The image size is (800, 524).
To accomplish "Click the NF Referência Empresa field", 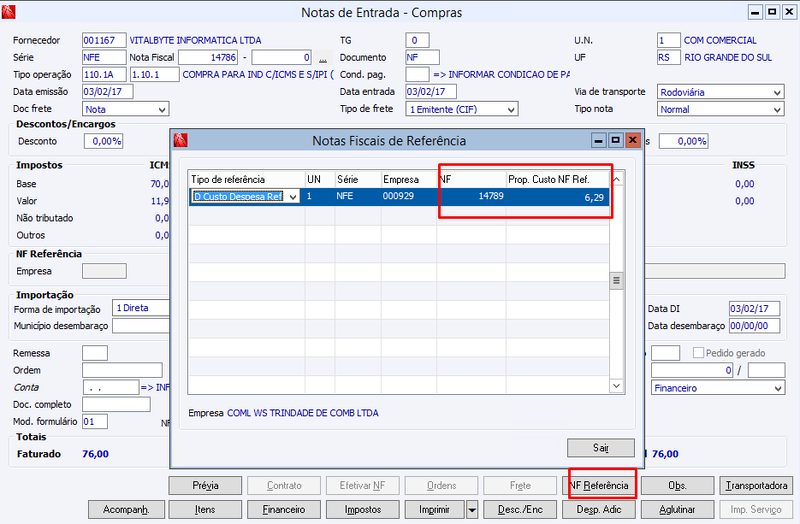I will (x=104, y=271).
